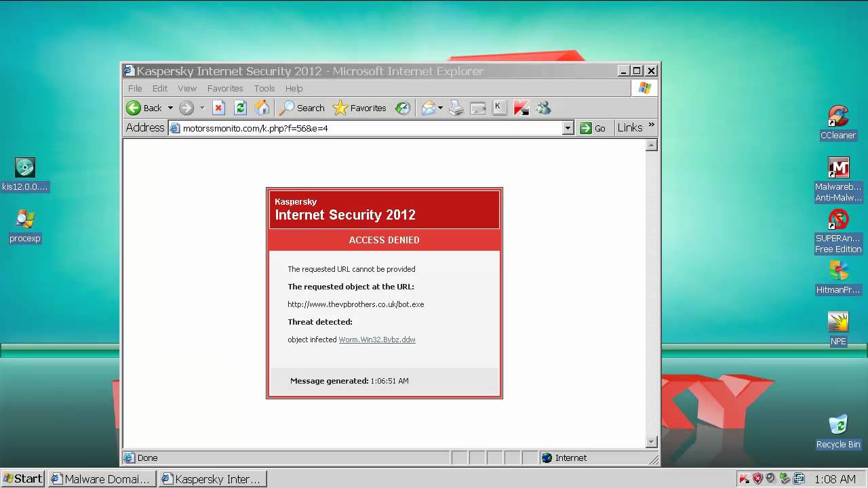Click the Safely Remove Hardware tray icon

pyautogui.click(x=785, y=479)
